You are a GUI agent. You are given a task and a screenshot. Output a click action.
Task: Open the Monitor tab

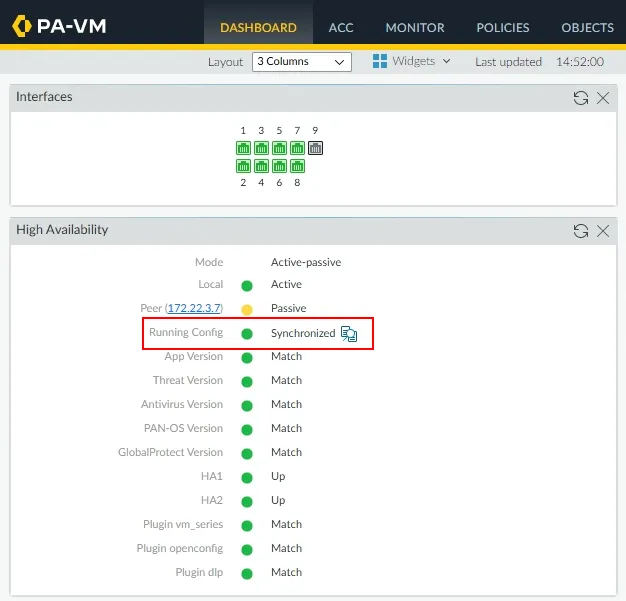pos(415,27)
